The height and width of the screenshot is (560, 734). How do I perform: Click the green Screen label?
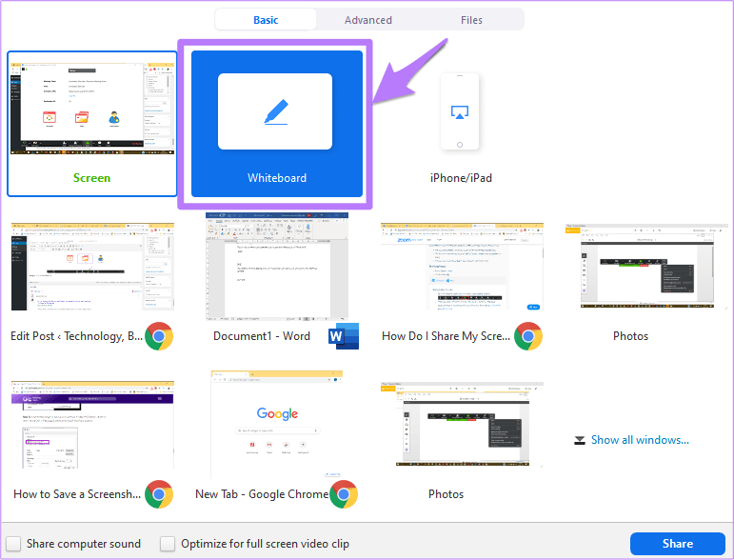91,178
